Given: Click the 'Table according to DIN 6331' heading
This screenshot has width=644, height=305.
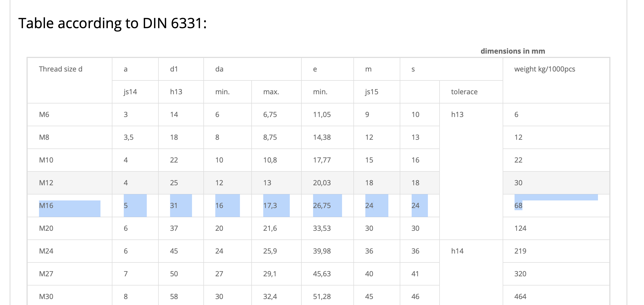Looking at the screenshot, I should click(112, 23).
